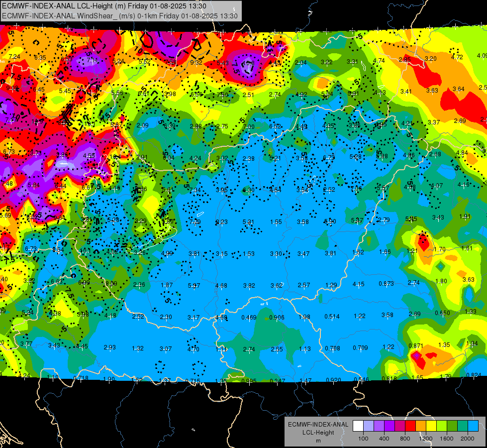487x448 pixels.
Task: Click the magenta swatch in the legend color bar
Action: 400,426
